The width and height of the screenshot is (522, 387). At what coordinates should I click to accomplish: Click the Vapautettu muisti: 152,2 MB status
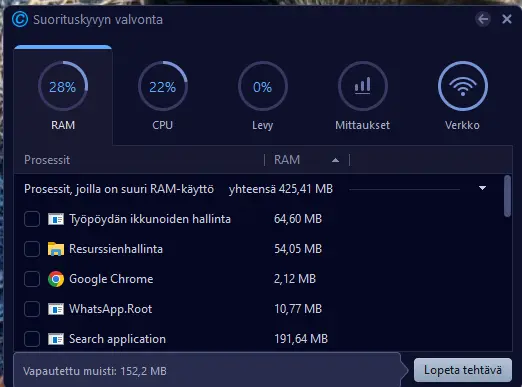pyautogui.click(x=95, y=371)
